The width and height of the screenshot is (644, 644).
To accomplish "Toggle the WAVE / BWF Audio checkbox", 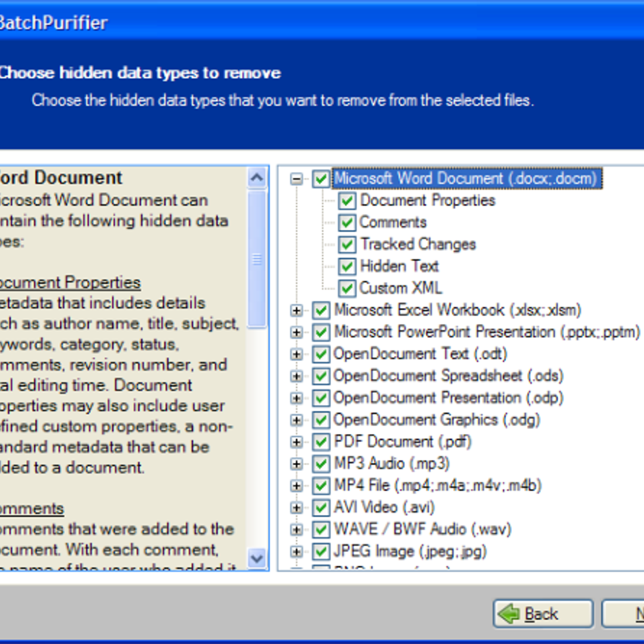I will coord(321,530).
